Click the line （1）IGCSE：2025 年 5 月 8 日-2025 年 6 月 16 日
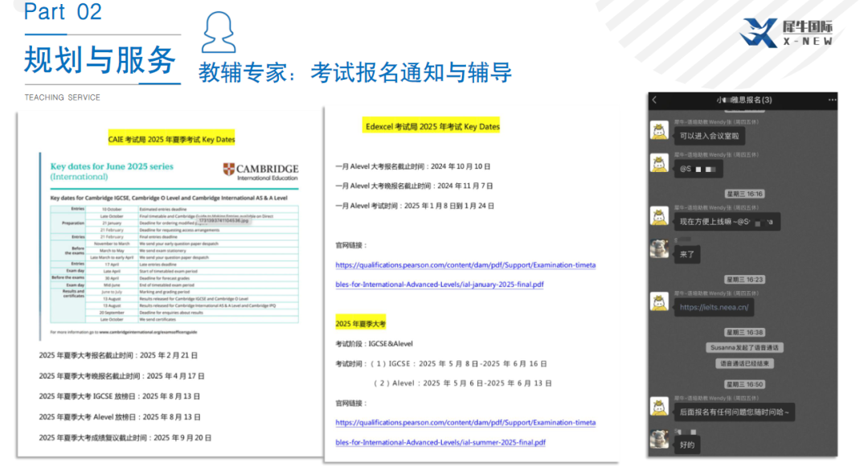 (x=458, y=363)
